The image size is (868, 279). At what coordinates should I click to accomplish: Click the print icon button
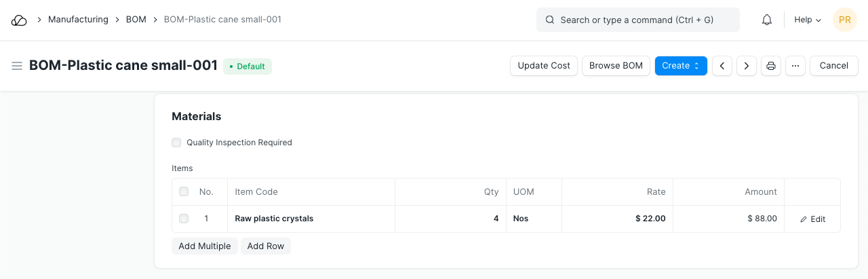point(771,66)
